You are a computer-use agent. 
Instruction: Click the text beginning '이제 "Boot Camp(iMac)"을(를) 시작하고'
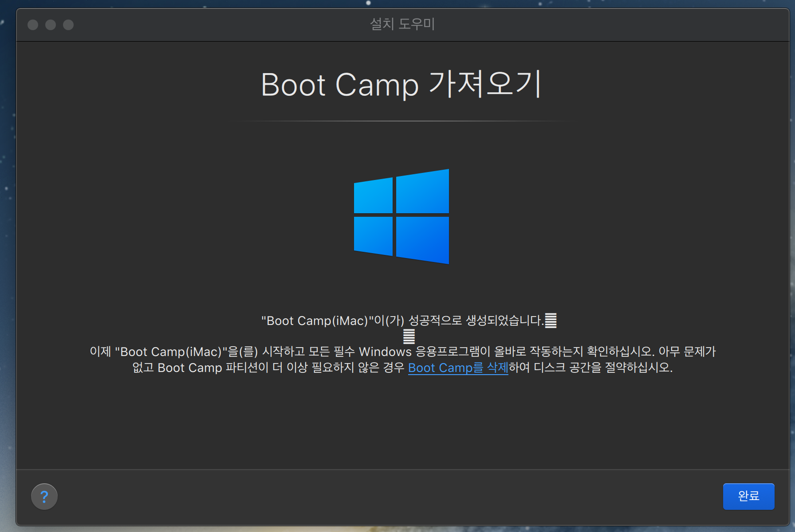point(402,360)
